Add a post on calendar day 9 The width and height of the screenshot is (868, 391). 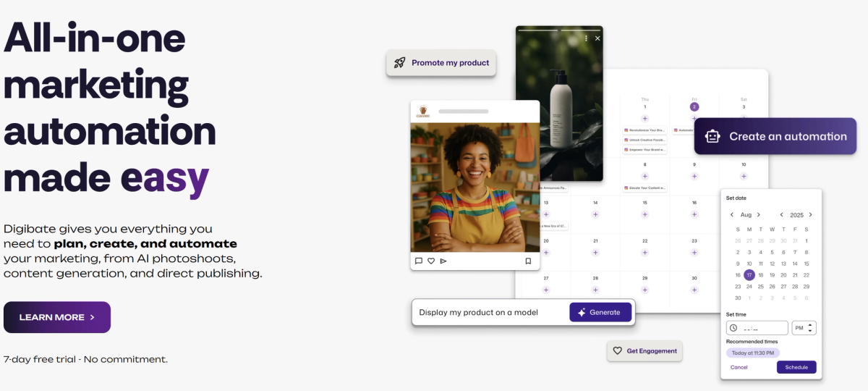(694, 176)
